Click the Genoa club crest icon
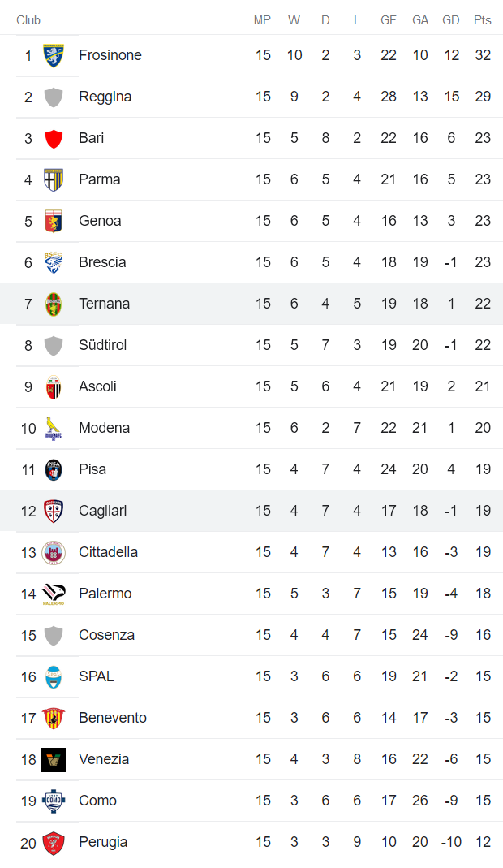The width and height of the screenshot is (503, 868). click(54, 221)
